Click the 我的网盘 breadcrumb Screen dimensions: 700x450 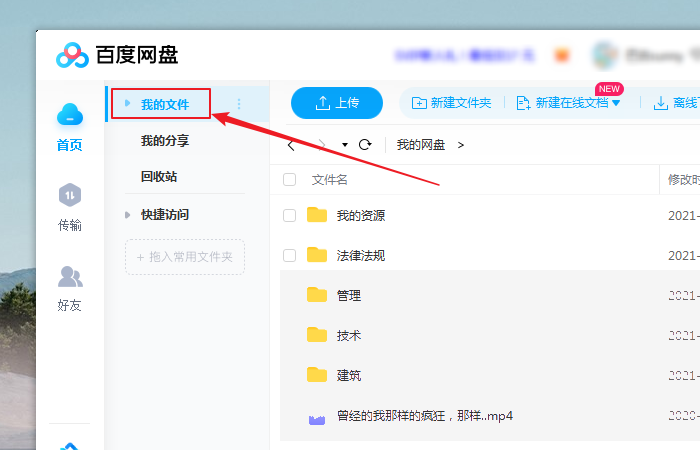[x=421, y=145]
